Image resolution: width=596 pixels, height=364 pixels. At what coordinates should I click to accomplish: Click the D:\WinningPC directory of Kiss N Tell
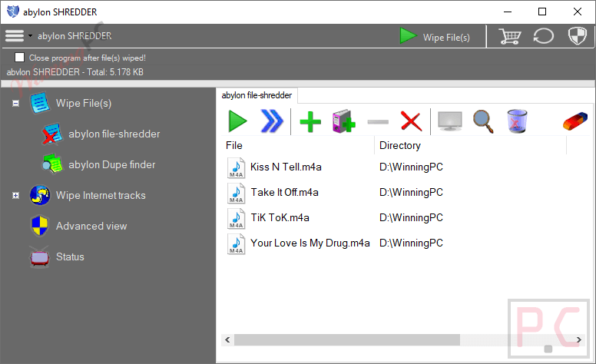pos(411,167)
